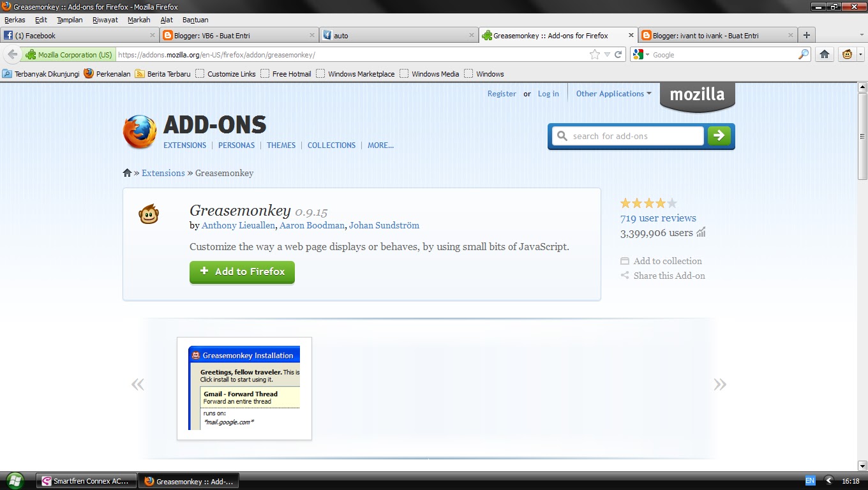This screenshot has height=490, width=868.
Task: Open the Edit menu
Action: tap(41, 20)
